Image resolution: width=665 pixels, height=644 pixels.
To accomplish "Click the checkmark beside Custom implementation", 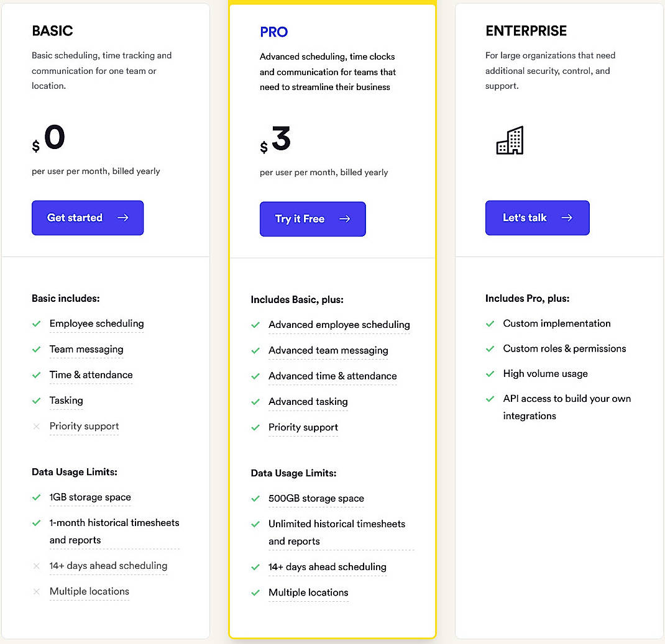I will pos(490,324).
